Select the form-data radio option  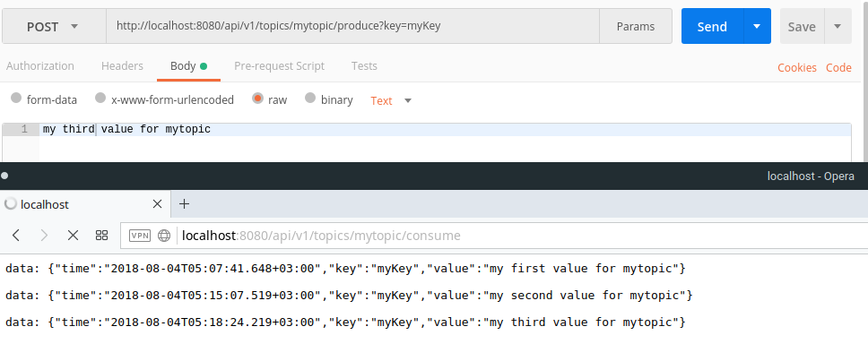[x=16, y=99]
